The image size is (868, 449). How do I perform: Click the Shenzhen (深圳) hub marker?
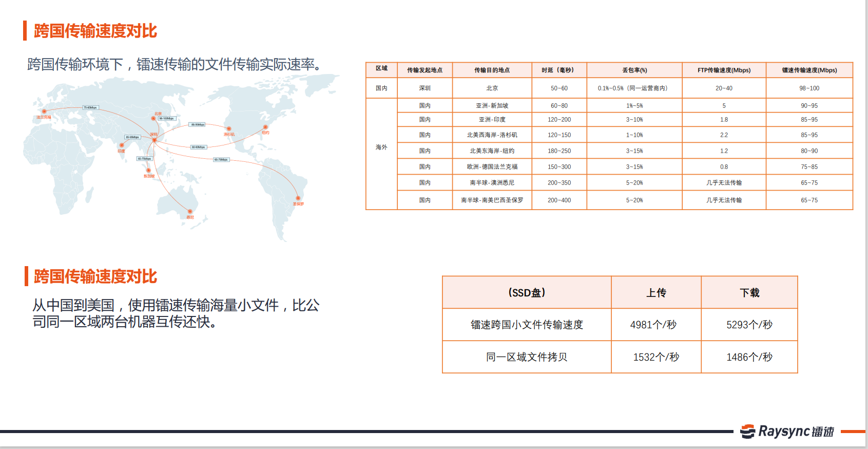pyautogui.click(x=154, y=140)
